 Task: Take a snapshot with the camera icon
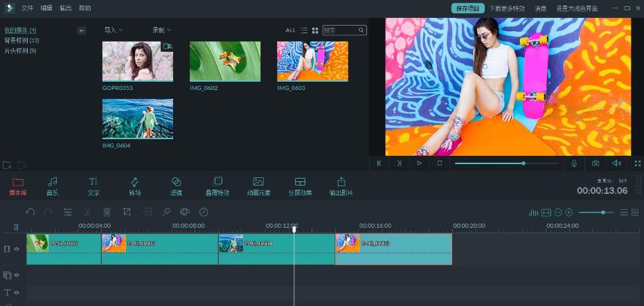click(x=595, y=163)
